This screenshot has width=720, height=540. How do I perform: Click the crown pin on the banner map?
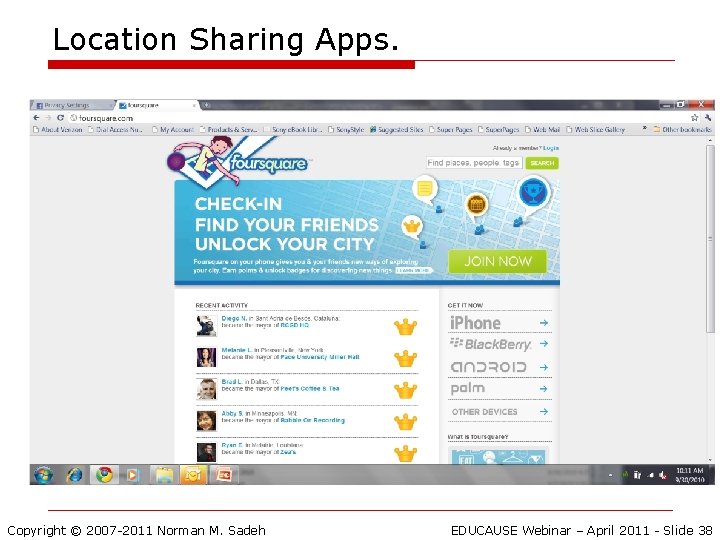point(412,226)
